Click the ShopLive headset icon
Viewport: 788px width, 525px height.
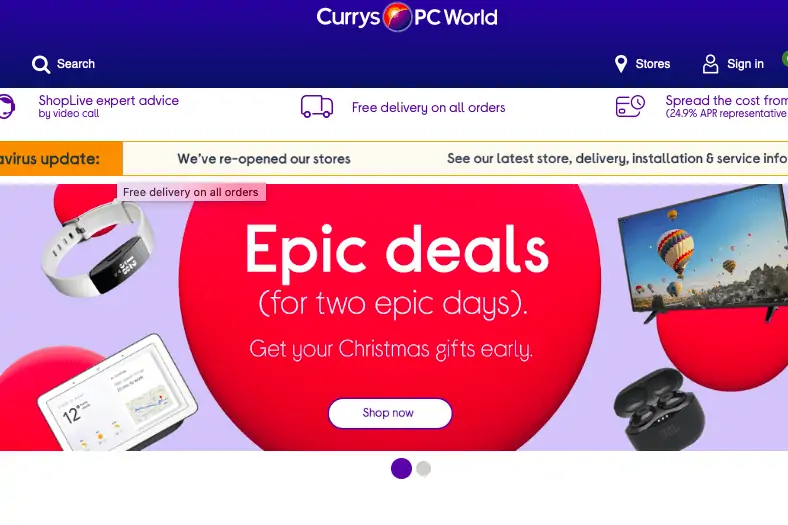(x=7, y=107)
